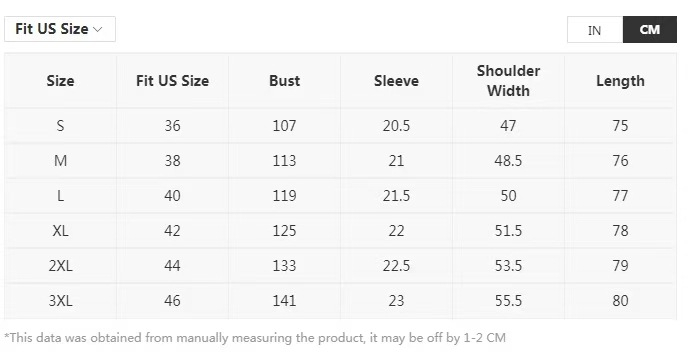Viewport: 693px width, 364px height.
Task: Select the S size row label
Action: pyautogui.click(x=60, y=126)
